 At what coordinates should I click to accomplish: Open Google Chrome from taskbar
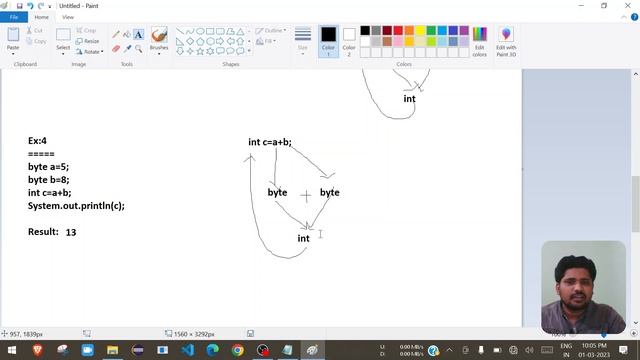238,350
